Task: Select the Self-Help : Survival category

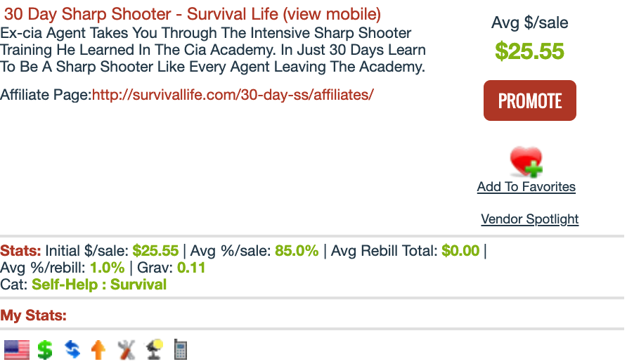Action: pos(99,285)
